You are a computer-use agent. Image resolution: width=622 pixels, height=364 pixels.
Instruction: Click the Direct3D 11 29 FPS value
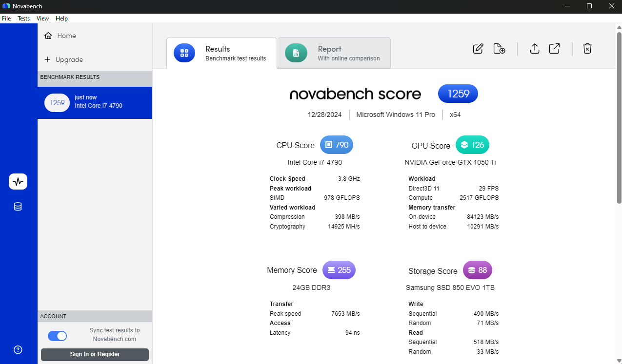coord(489,189)
